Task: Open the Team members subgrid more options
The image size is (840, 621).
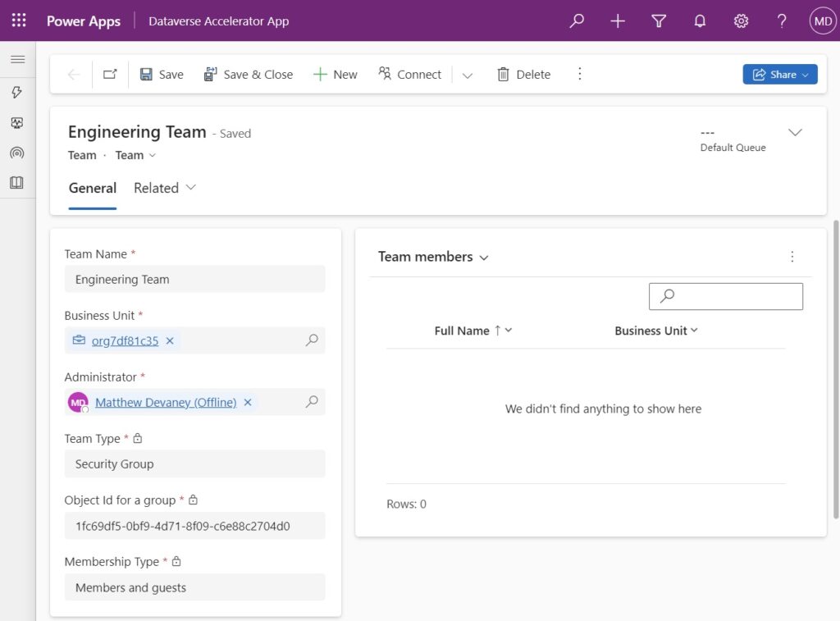Action: 792,257
